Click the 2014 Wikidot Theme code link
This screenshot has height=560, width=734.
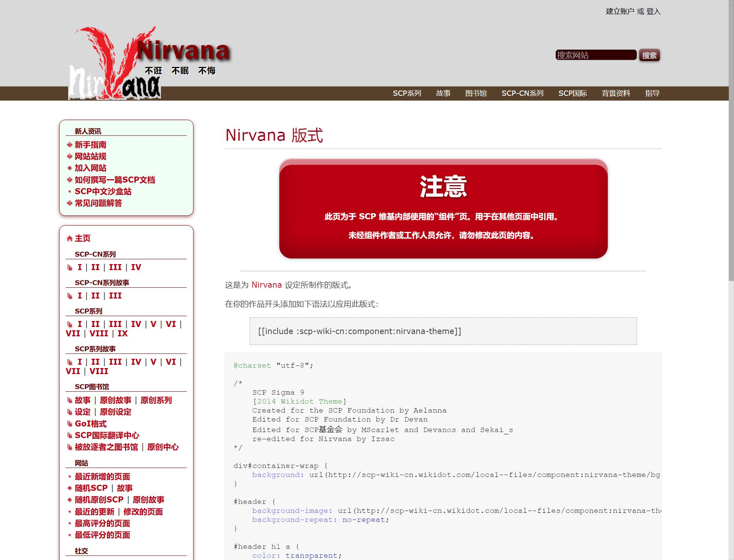coord(299,401)
